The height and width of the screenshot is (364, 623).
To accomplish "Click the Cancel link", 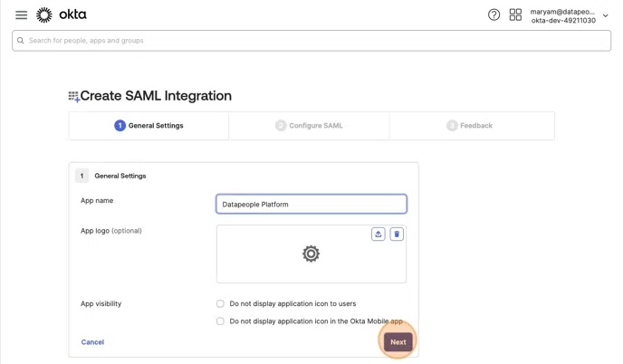I will pos(92,342).
